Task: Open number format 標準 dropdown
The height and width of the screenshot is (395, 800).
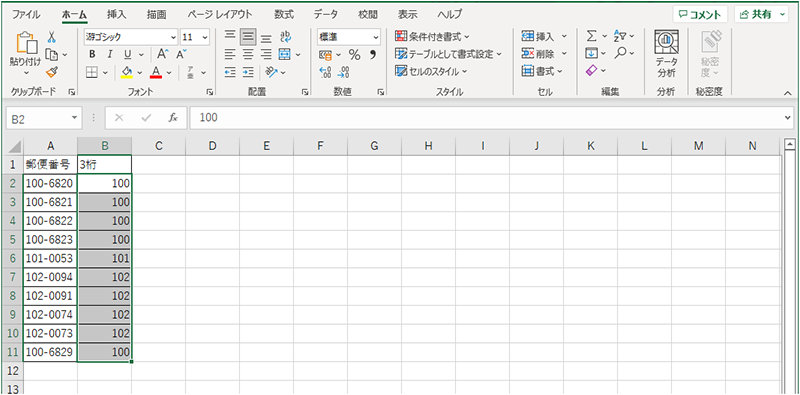Action: tap(376, 37)
